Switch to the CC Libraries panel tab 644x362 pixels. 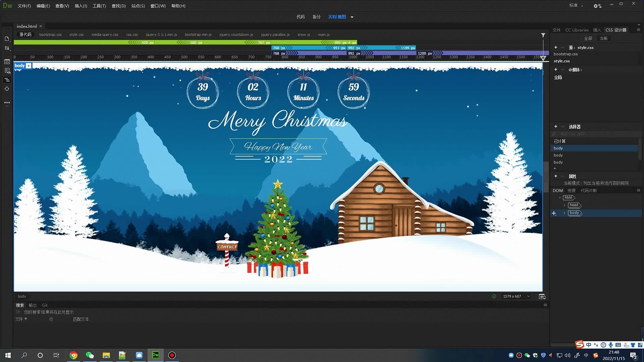click(x=577, y=30)
